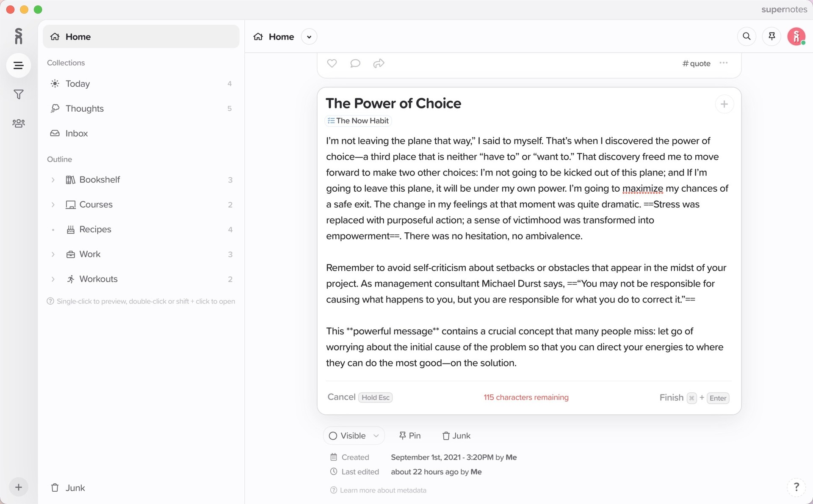Like the quote card with heart icon
This screenshot has width=813, height=504.
click(332, 63)
